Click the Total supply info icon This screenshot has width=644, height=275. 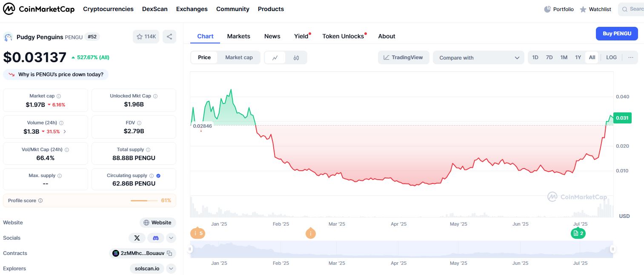148,150
